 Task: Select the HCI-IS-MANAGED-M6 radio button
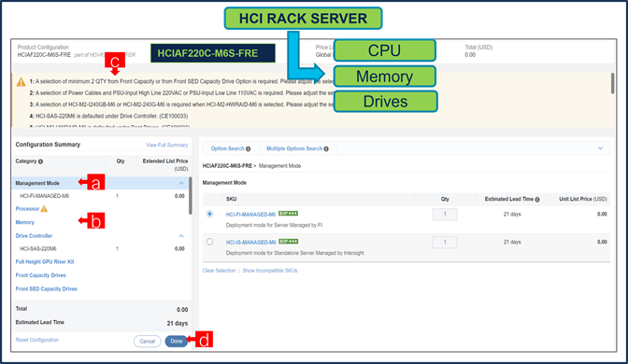pyautogui.click(x=209, y=242)
